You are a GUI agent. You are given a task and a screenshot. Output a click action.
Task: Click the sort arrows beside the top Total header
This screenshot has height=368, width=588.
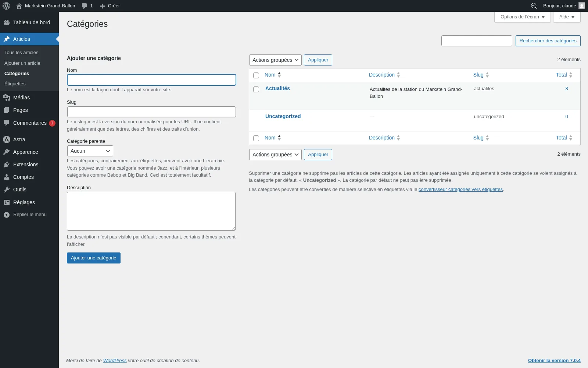point(571,75)
